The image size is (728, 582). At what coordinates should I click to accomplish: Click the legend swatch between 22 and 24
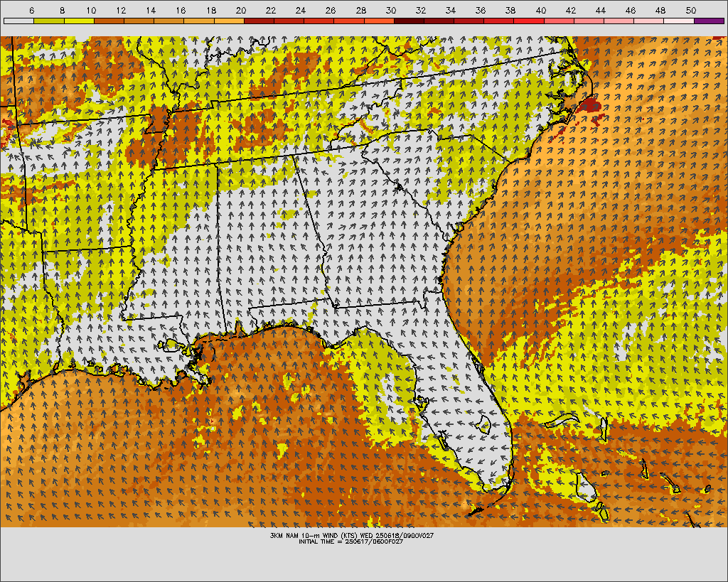[x=289, y=21]
